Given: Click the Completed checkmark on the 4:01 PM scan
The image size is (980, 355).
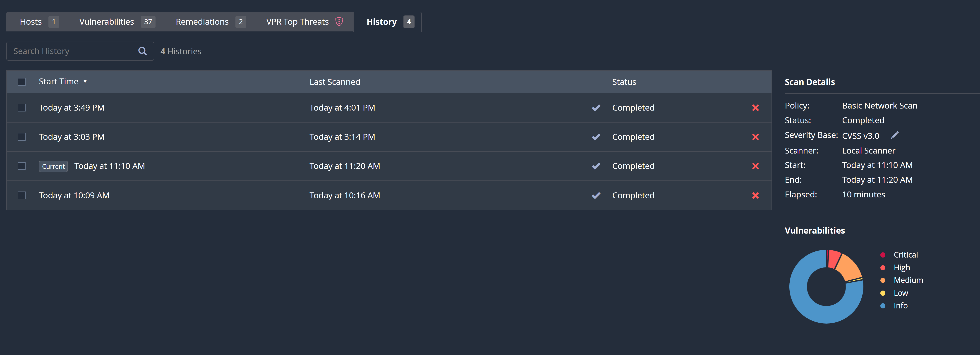Looking at the screenshot, I should (x=596, y=108).
